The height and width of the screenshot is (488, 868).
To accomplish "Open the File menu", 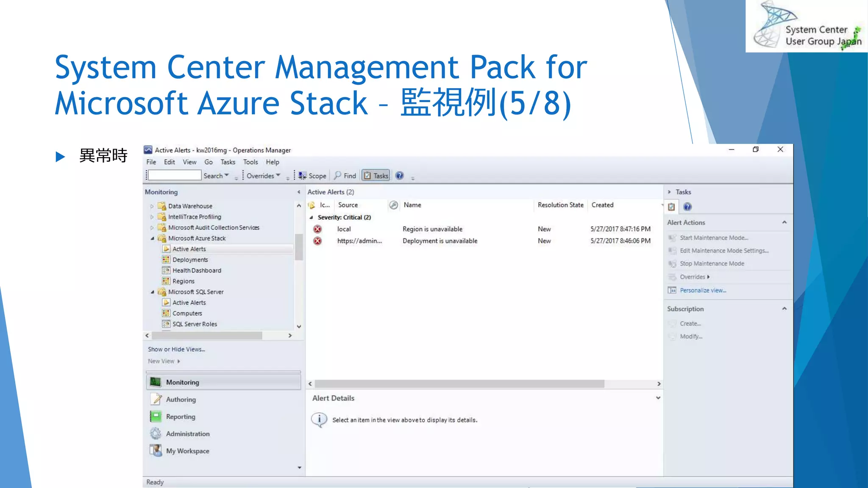I will tap(151, 162).
